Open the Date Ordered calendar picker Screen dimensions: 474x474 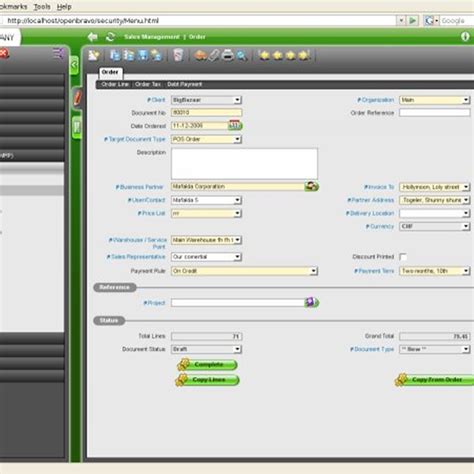pyautogui.click(x=235, y=125)
